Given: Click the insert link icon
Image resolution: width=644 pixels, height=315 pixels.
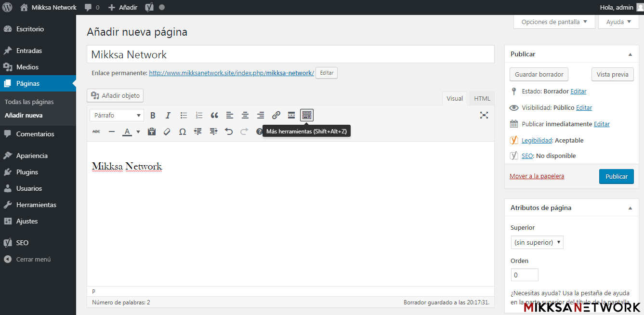Looking at the screenshot, I should pos(276,115).
